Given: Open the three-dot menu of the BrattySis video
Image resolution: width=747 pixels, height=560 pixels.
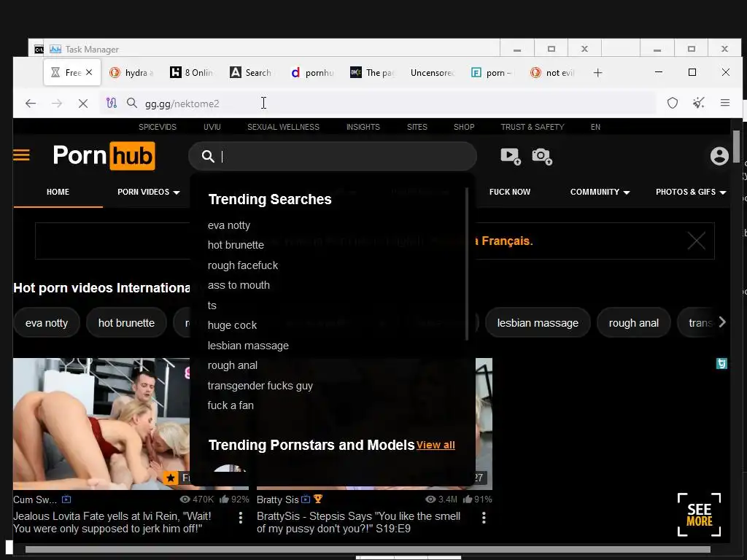Looking at the screenshot, I should [484, 518].
